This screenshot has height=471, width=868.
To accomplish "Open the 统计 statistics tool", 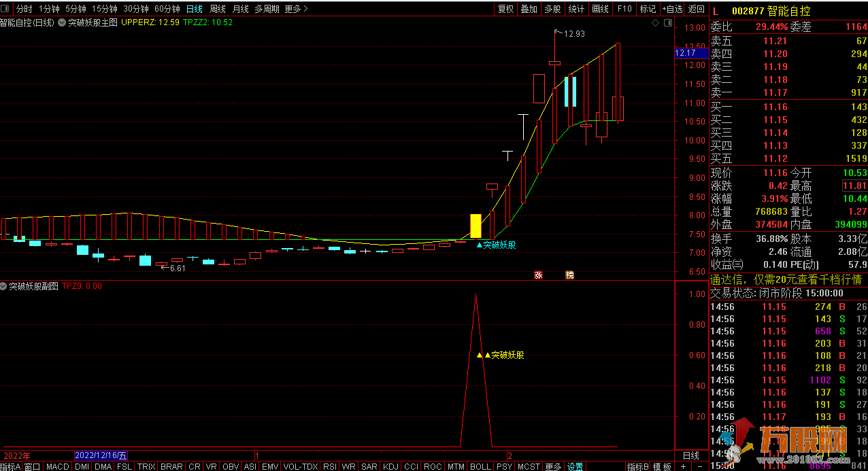I will (x=576, y=9).
